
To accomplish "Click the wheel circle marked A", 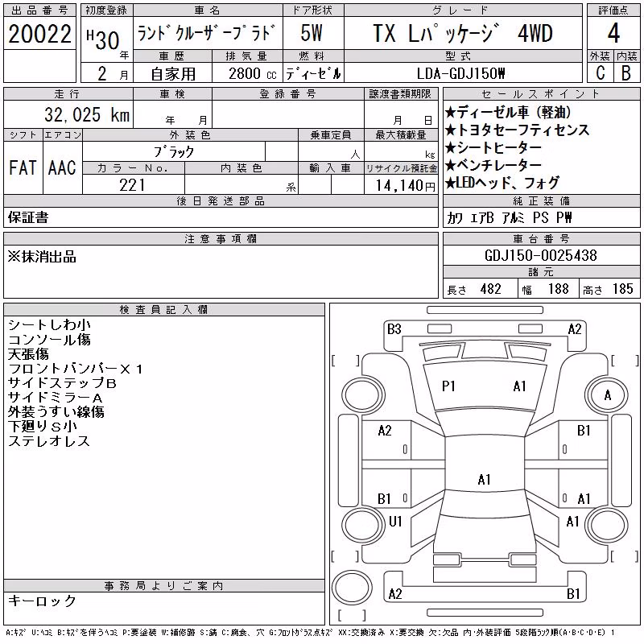I will click(607, 395).
